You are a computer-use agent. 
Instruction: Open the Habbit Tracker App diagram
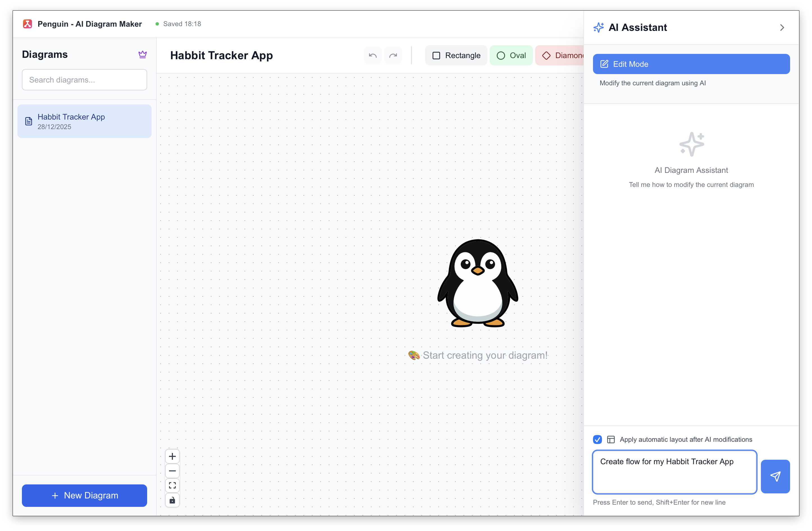[x=84, y=122]
